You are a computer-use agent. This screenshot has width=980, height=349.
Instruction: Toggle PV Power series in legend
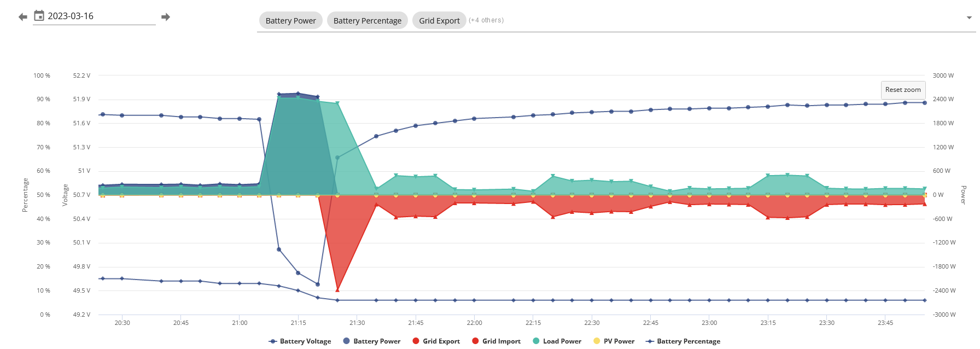[x=614, y=341]
